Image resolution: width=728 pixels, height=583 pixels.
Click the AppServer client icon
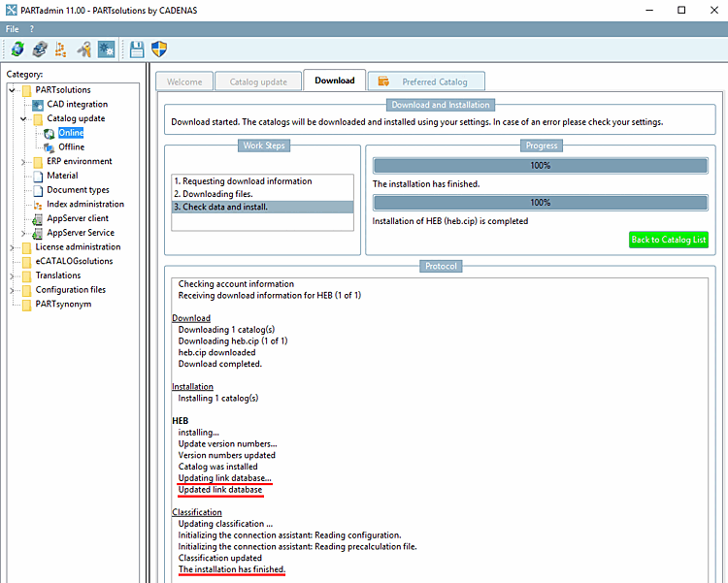click(38, 219)
